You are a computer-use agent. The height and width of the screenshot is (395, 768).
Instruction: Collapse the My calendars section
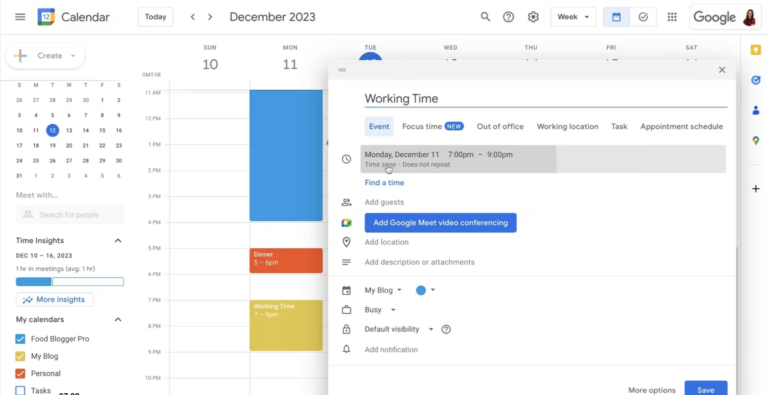(x=118, y=320)
